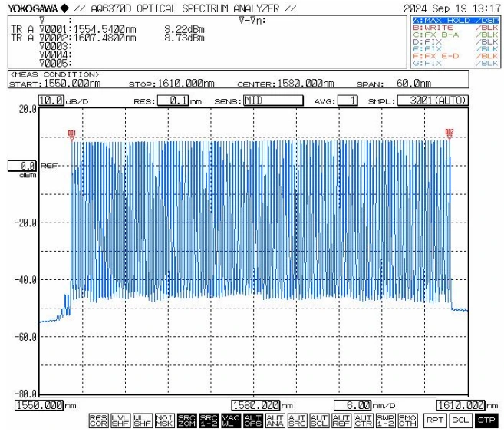Click marker 001 on the spectrum trace
The image size is (504, 432).
[72, 136]
